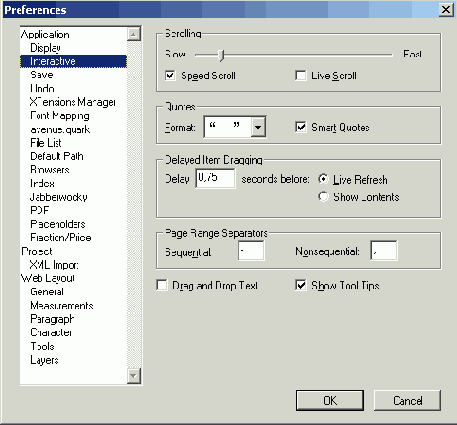Viewport: 457px width, 425px height.
Task: Choose the Jabberwocky list entry
Action: click(x=59, y=197)
